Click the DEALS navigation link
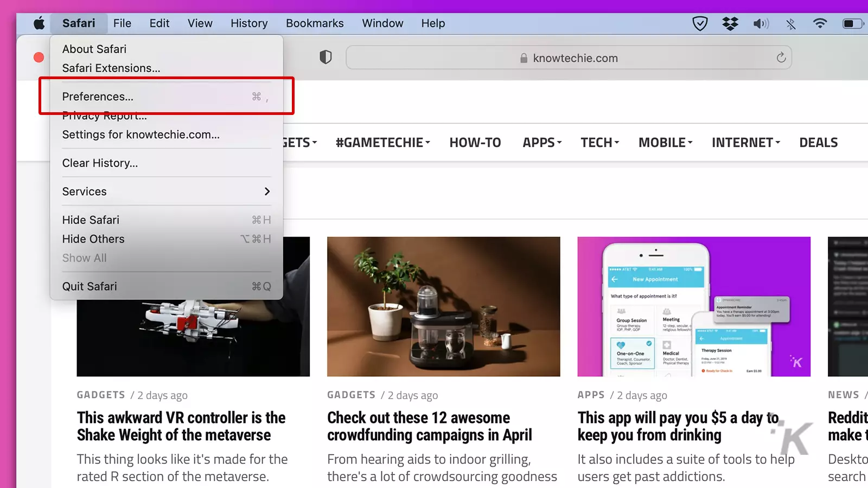 point(818,143)
